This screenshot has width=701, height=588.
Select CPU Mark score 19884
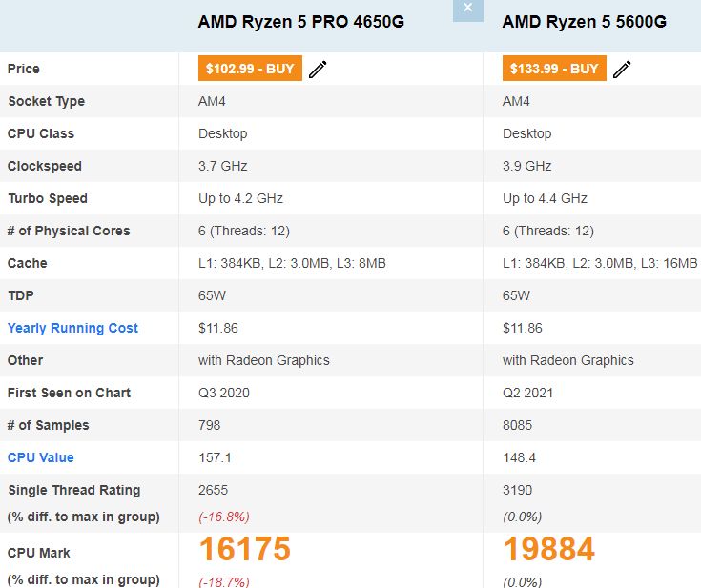[549, 549]
